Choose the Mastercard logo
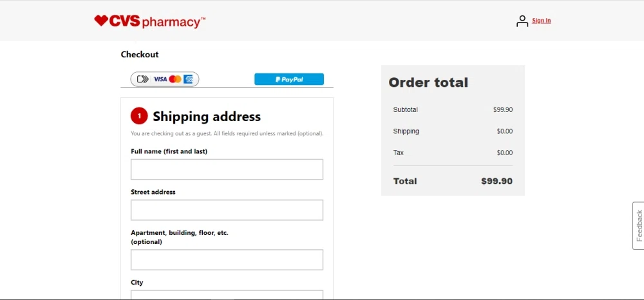The height and width of the screenshot is (300, 644). (x=175, y=79)
